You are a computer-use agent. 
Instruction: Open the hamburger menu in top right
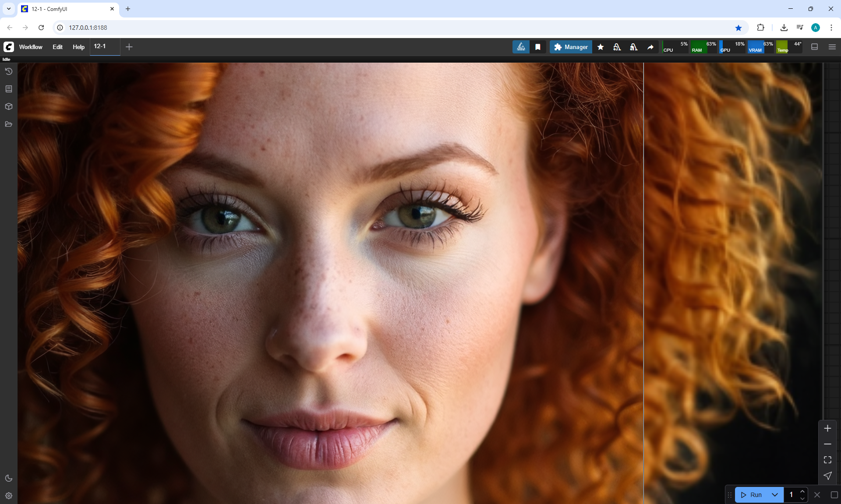click(832, 47)
